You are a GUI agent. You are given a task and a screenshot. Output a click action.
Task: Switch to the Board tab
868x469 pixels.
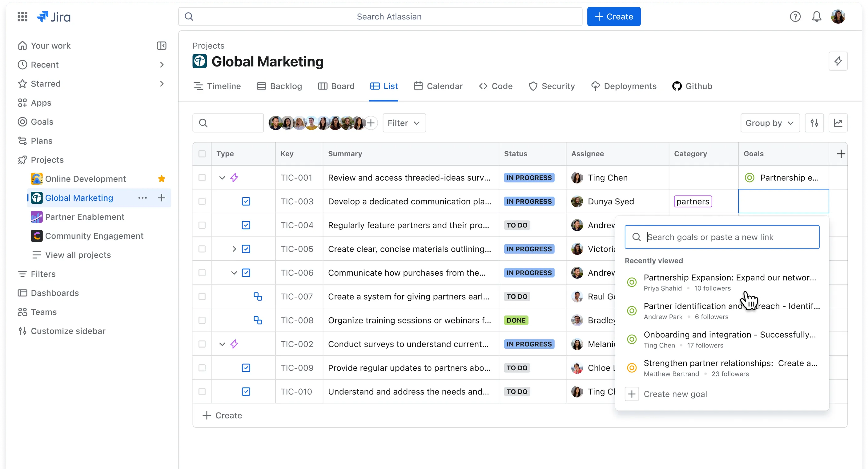click(336, 86)
